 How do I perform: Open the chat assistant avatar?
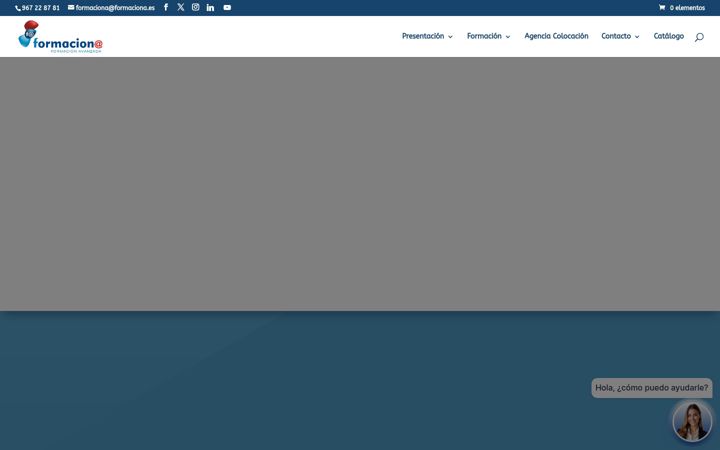point(692,421)
